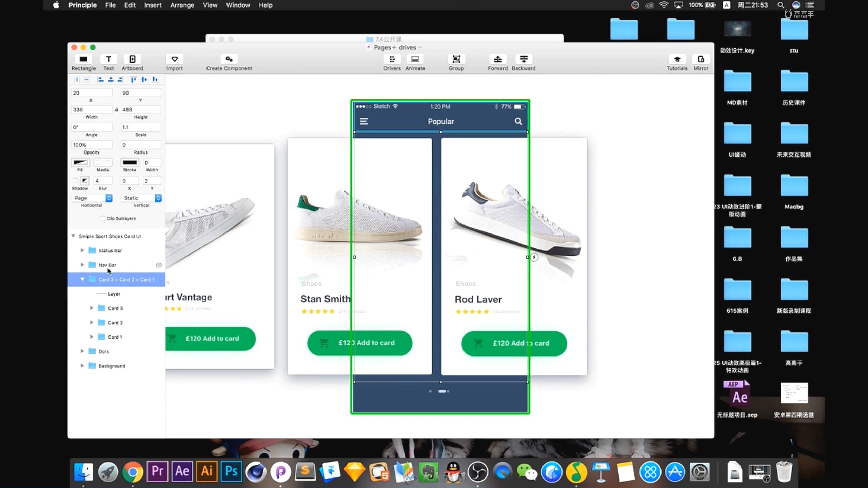
Task: Launch Chrome from the Dock
Action: click(133, 471)
